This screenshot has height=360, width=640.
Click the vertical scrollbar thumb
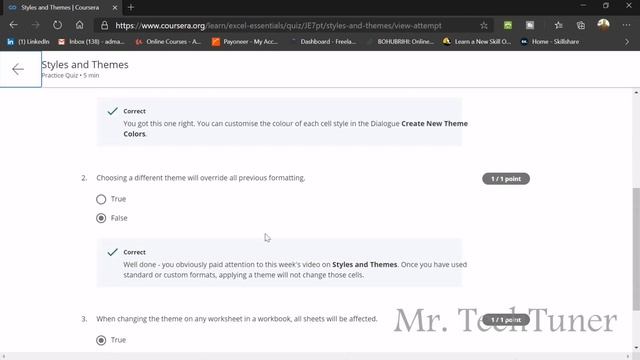[636, 249]
